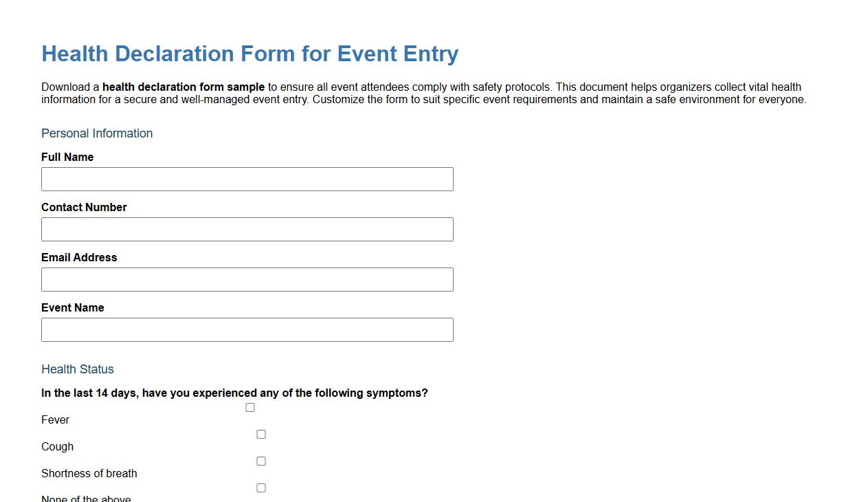Click the Email Address field label
The image size is (868, 502).
point(79,257)
